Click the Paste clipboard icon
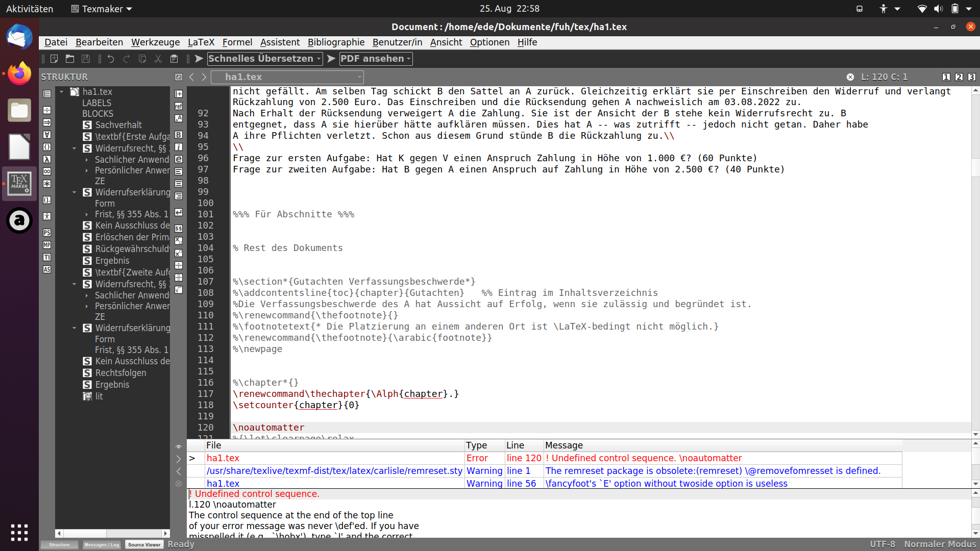This screenshot has height=551, width=980. (174, 59)
